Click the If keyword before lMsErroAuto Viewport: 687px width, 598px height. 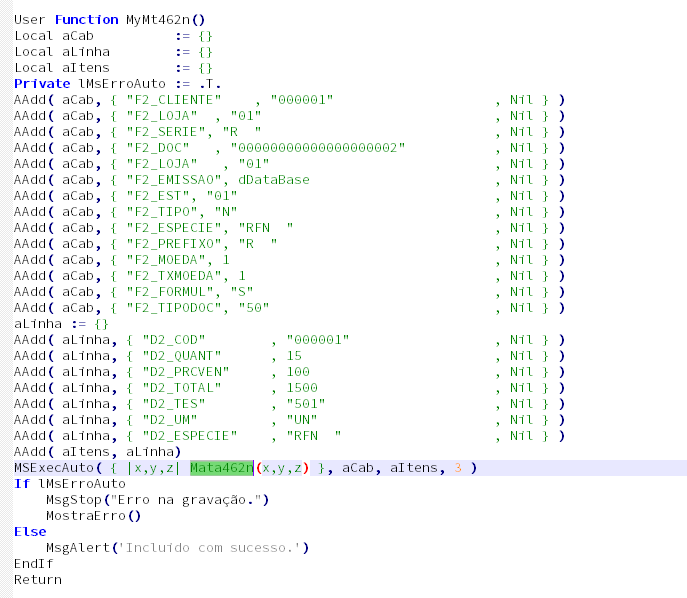tap(22, 484)
